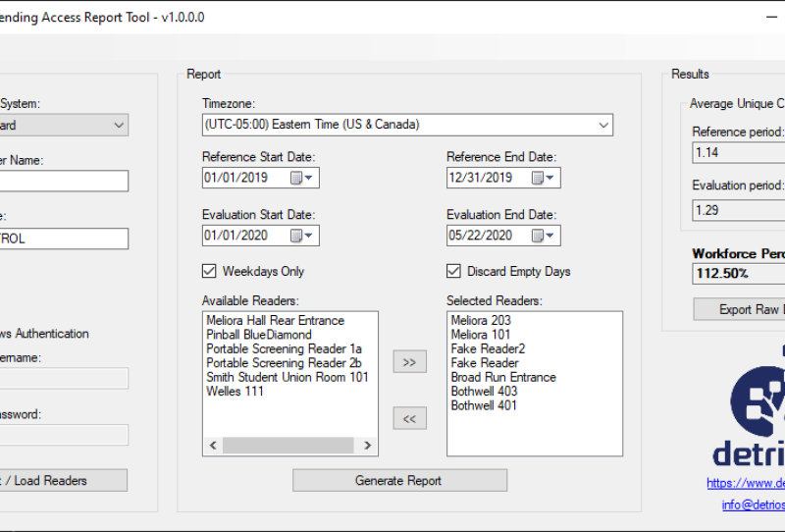The image size is (785, 532).
Task: Open the Evaluation End Date calendar picker
Action: (543, 236)
